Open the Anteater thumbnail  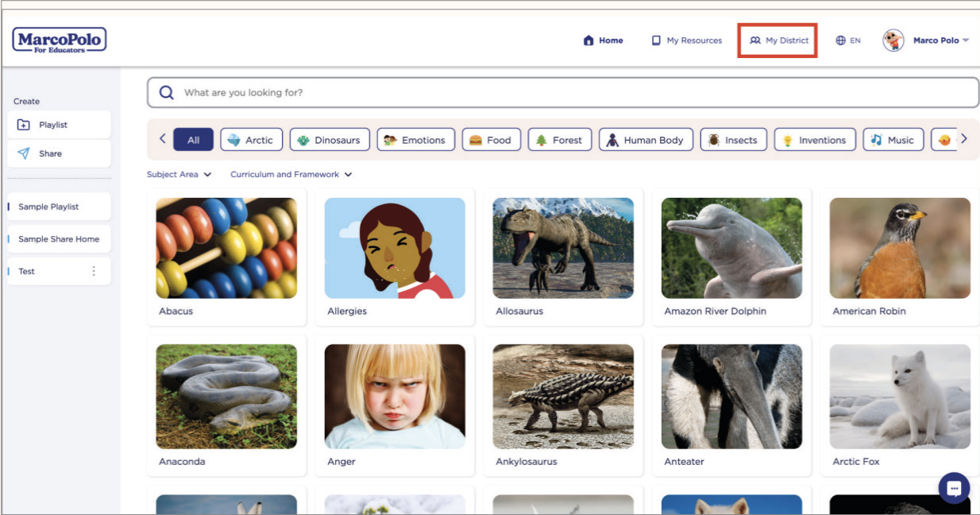(x=731, y=397)
